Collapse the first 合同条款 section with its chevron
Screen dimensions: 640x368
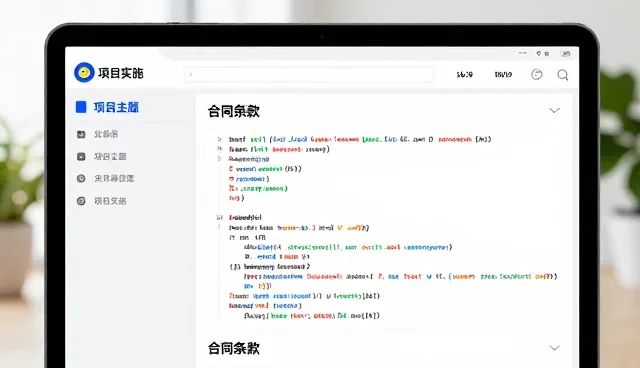click(554, 111)
